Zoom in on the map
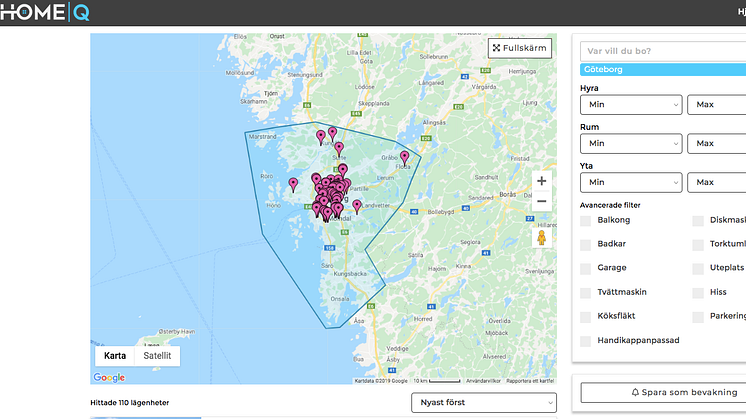746x419 pixels. click(541, 181)
